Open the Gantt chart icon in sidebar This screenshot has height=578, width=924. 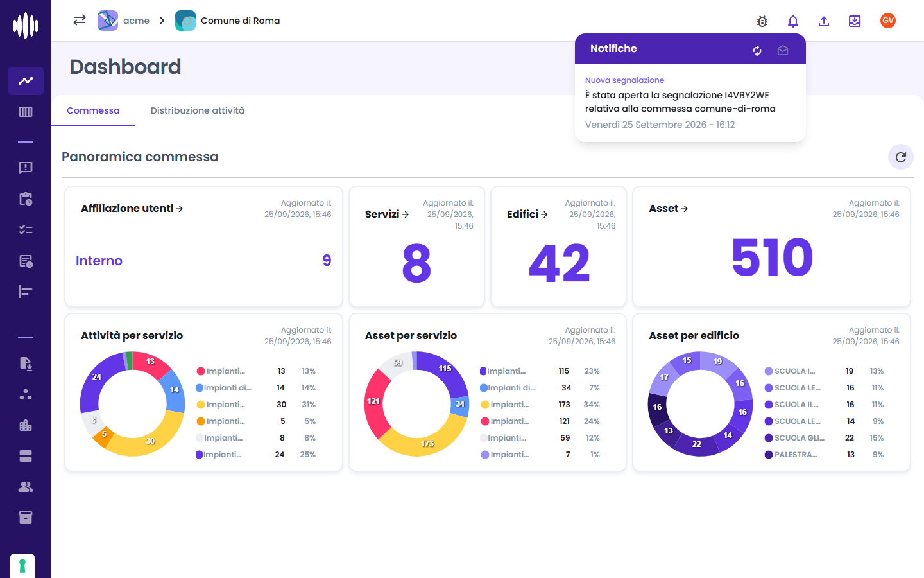(26, 292)
